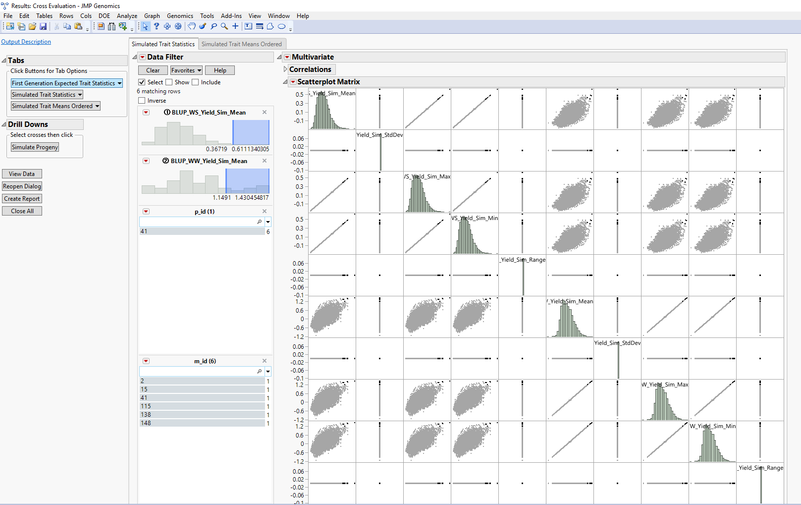This screenshot has width=801, height=505.
Task: Open the Add-Ins menu
Action: point(231,16)
